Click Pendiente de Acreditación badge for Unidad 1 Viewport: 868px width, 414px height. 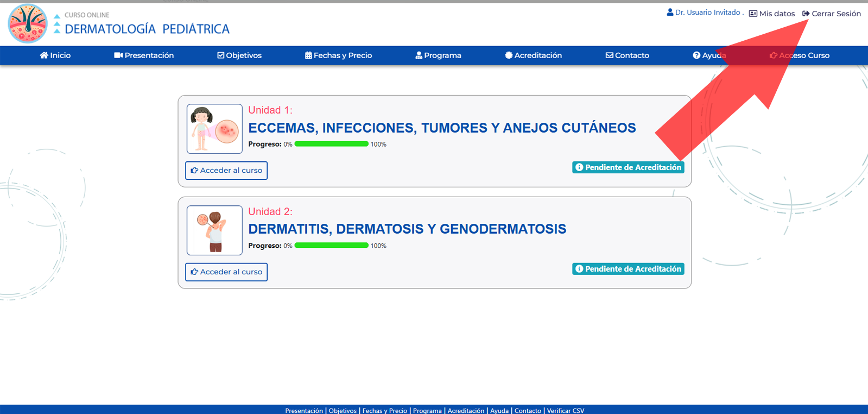pyautogui.click(x=628, y=167)
